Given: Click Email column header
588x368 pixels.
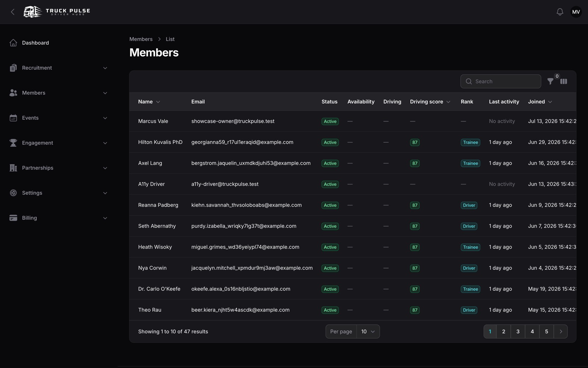Looking at the screenshot, I should click(x=198, y=102).
